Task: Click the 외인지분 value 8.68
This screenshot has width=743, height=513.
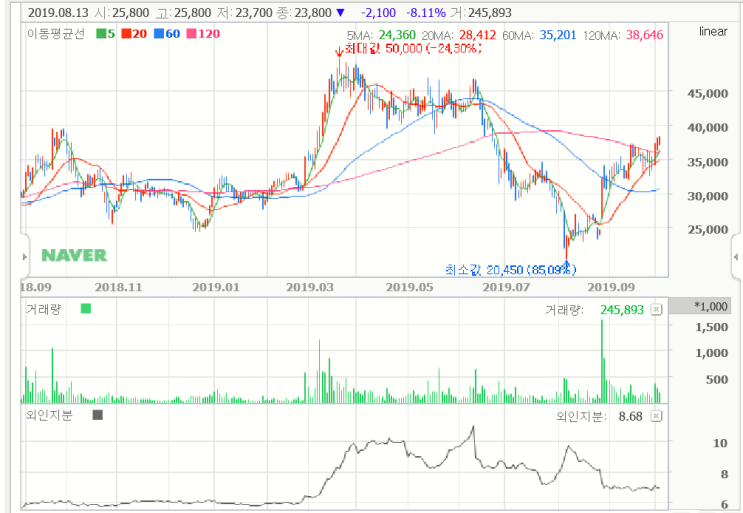Action: click(x=630, y=416)
